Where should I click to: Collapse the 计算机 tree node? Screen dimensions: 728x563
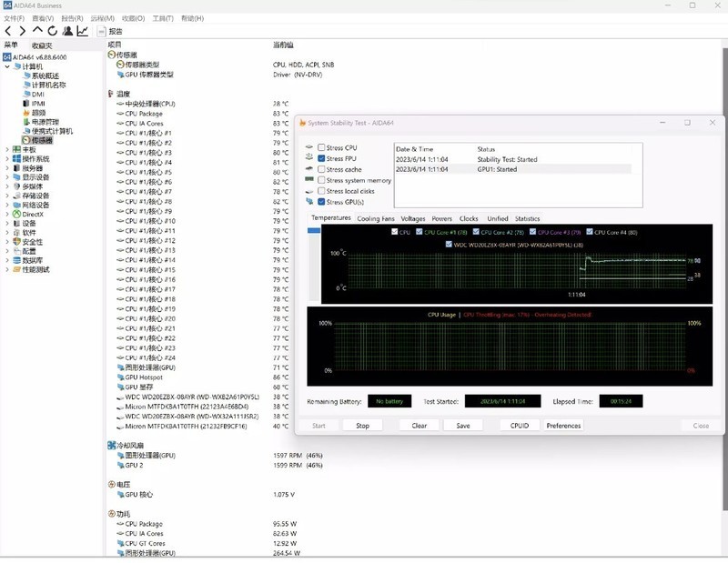coord(7,66)
